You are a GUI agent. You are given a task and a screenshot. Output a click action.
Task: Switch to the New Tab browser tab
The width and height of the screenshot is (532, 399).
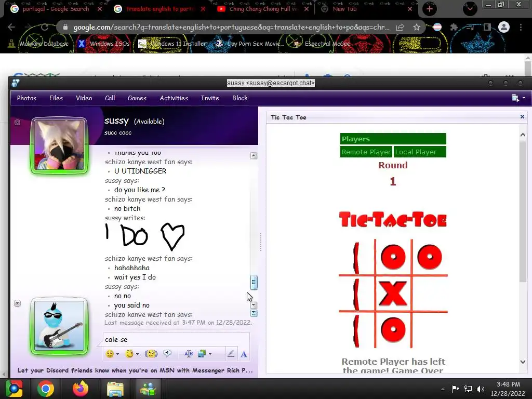click(x=367, y=9)
